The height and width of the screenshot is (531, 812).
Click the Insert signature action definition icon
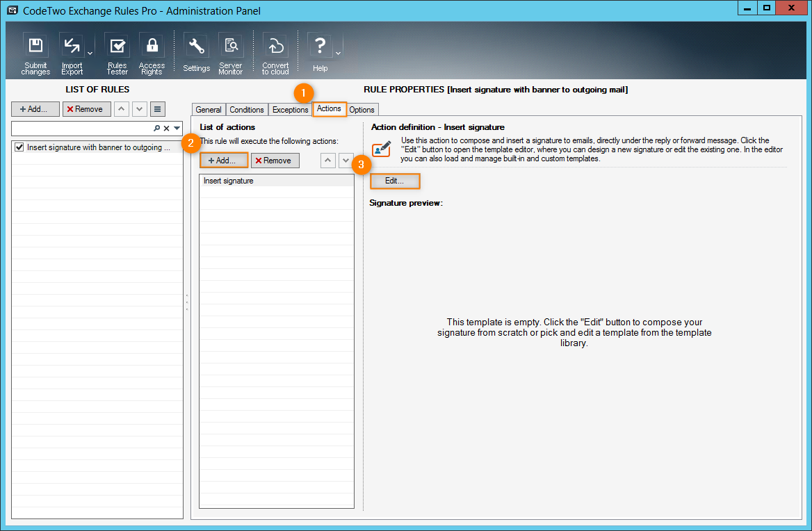point(382,149)
